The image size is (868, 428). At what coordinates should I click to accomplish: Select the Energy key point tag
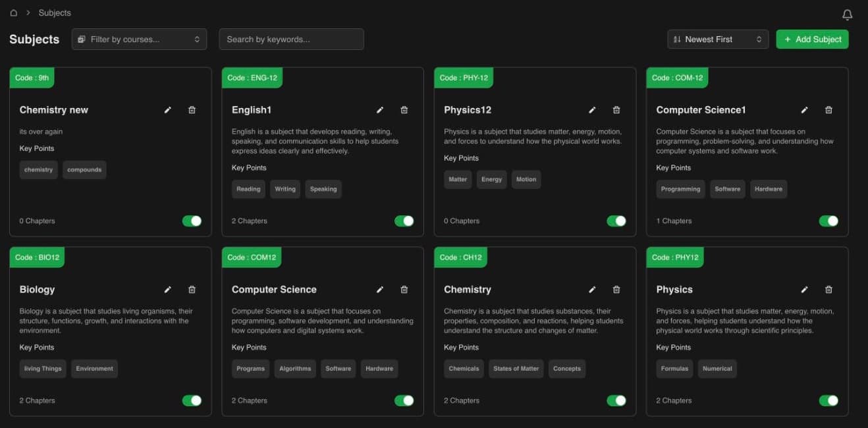492,179
